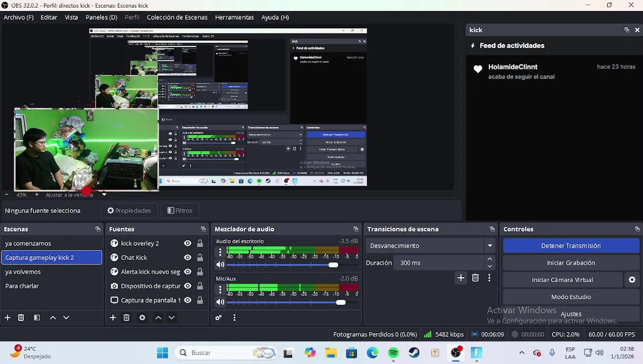Open Filtros button
Viewport: 643px width, 364px height.
(x=179, y=210)
